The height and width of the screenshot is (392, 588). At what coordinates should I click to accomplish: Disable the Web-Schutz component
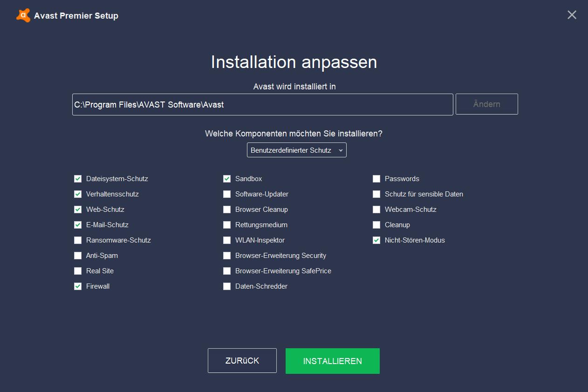pos(78,210)
